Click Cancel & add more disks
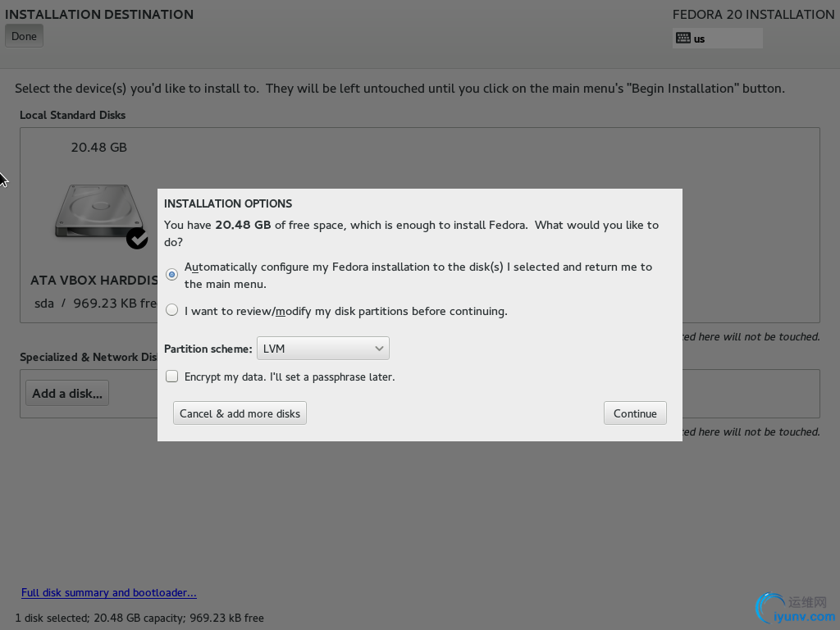Image resolution: width=840 pixels, height=630 pixels. 240,413
